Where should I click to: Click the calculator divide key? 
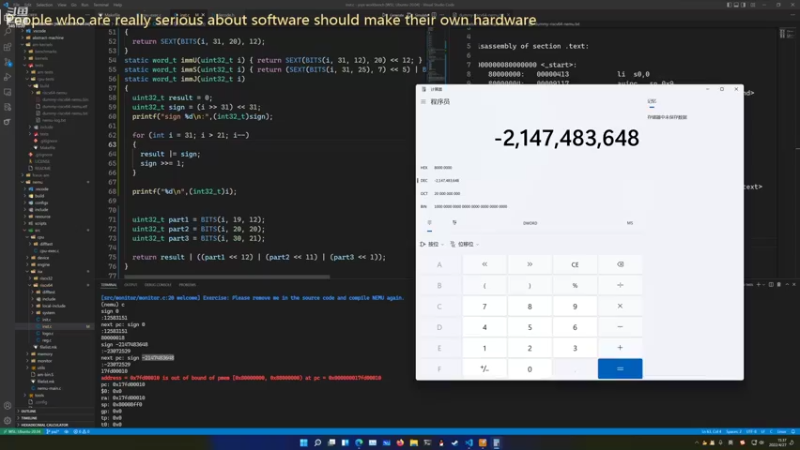[620, 285]
